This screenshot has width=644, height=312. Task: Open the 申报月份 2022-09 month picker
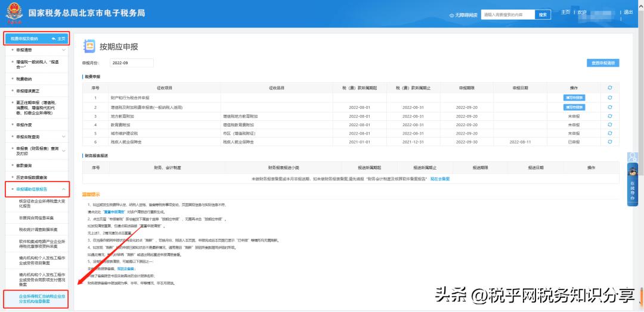[x=131, y=63]
